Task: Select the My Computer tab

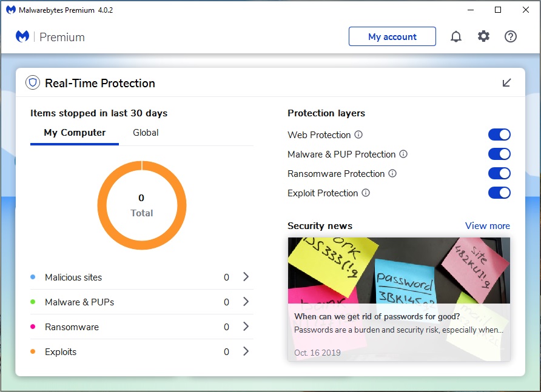Action: click(x=75, y=133)
